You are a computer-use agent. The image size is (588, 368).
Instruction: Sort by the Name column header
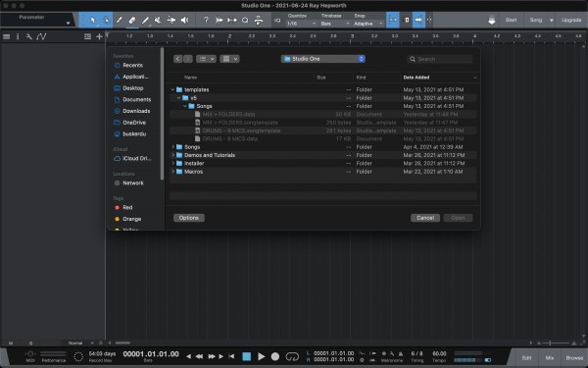point(190,78)
